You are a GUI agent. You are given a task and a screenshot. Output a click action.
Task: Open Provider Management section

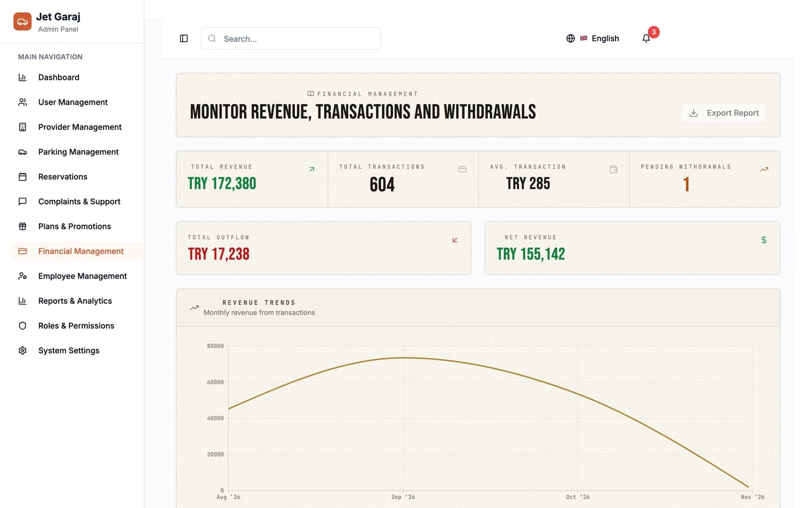pyautogui.click(x=77, y=127)
